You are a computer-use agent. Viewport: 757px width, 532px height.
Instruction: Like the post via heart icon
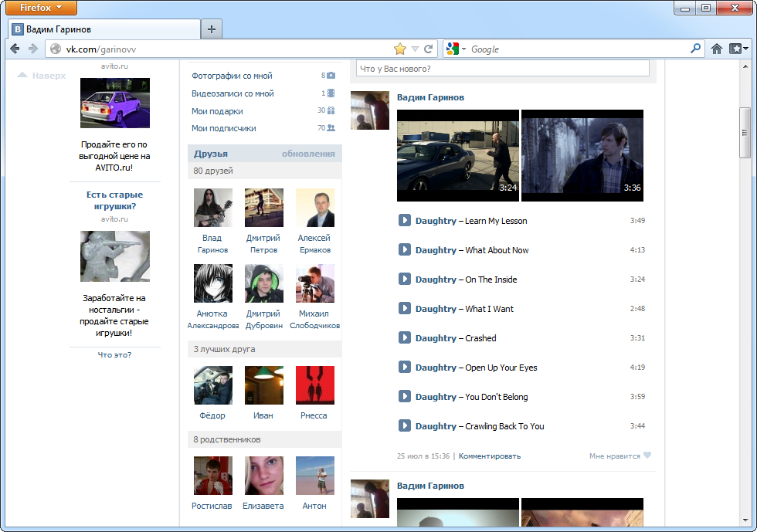(x=647, y=456)
